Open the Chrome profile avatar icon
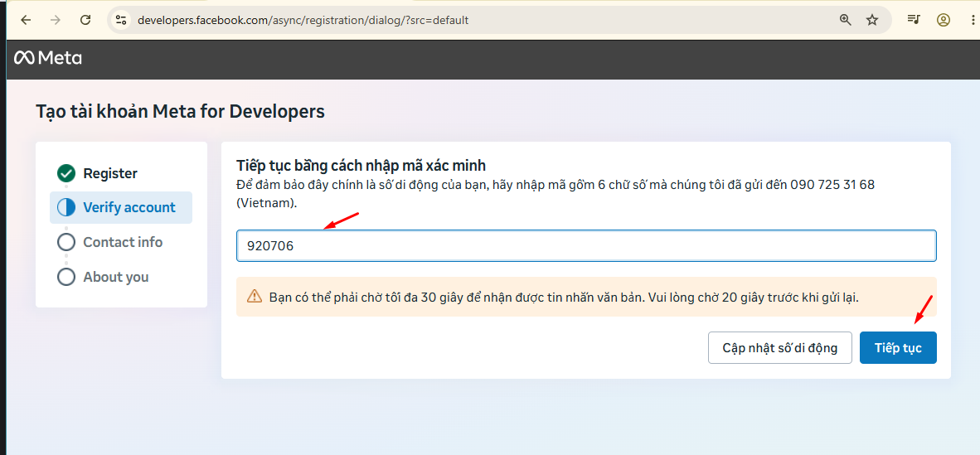Viewport: 980px width, 455px height. click(x=944, y=20)
